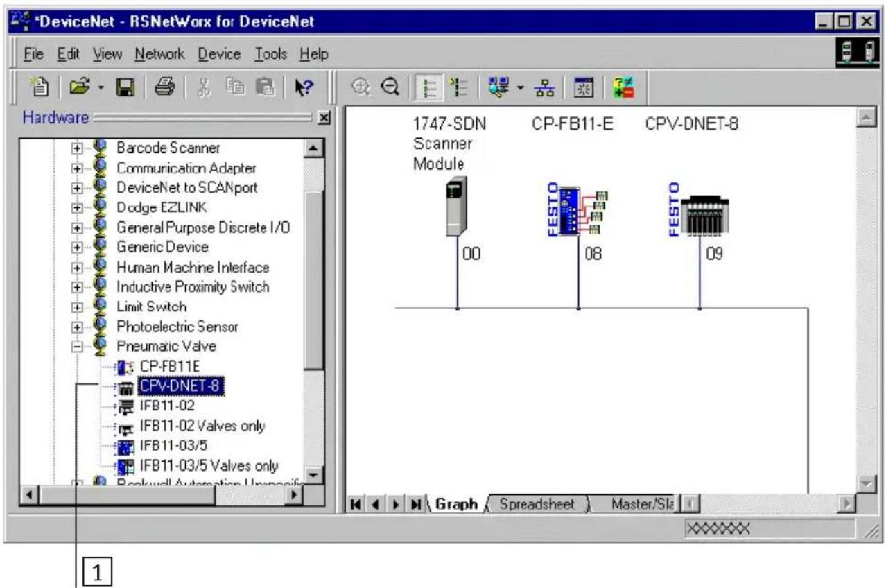Viewport: 886px width, 588px height.
Task: Expand the General Purpose Discrete I/O category
Action: pyautogui.click(x=78, y=227)
